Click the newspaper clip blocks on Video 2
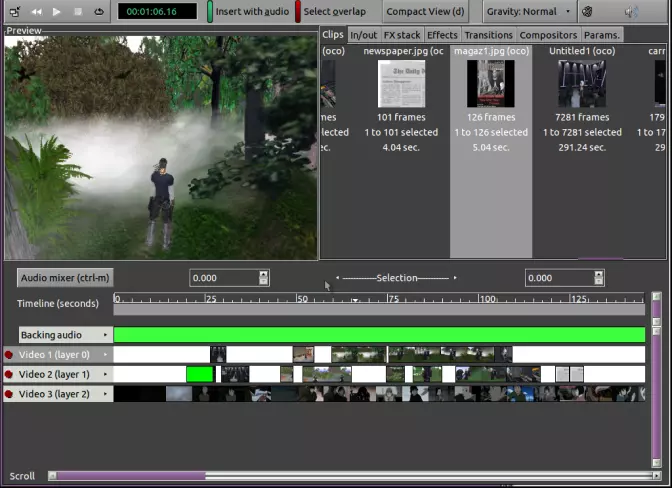Image resolution: width=672 pixels, height=488 pixels. (x=570, y=374)
